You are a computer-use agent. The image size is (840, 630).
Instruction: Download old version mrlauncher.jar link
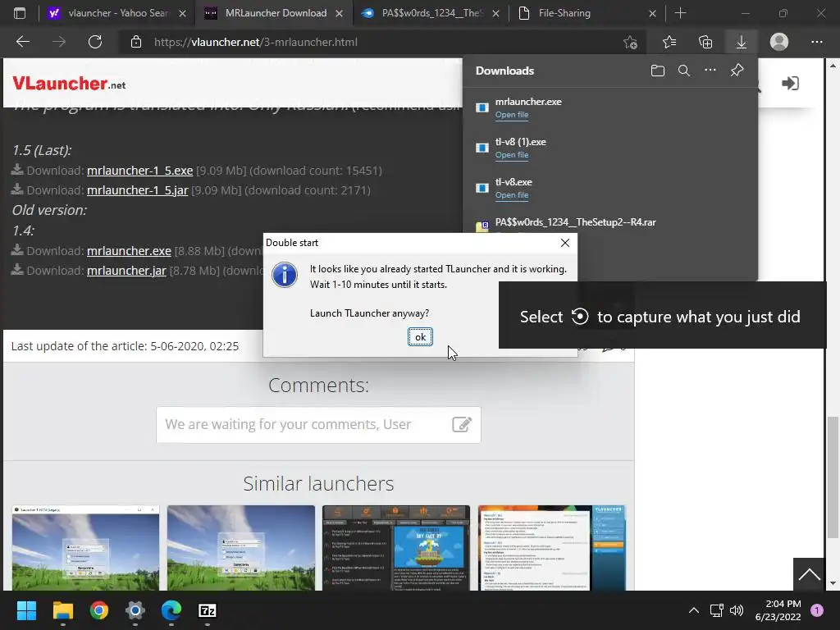126,271
